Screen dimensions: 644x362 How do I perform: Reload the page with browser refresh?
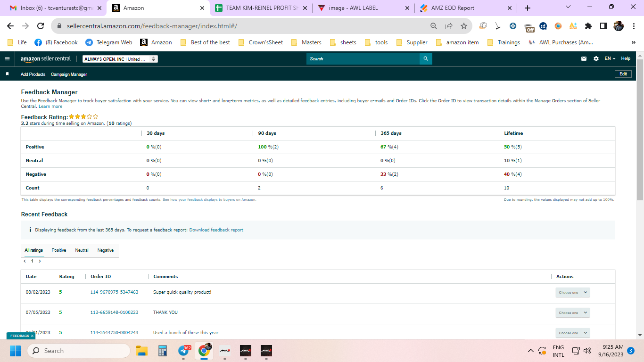41,26
